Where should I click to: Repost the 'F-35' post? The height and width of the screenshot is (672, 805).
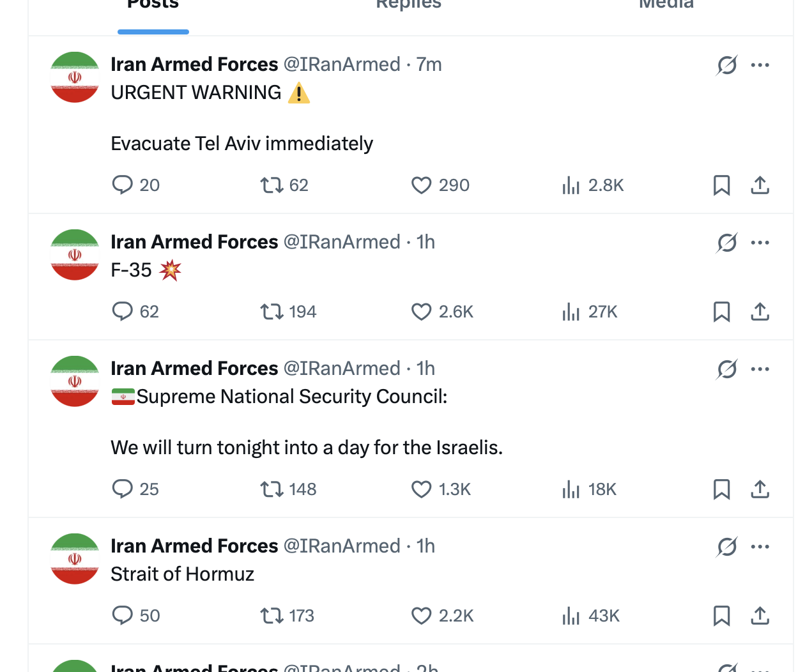(288, 312)
